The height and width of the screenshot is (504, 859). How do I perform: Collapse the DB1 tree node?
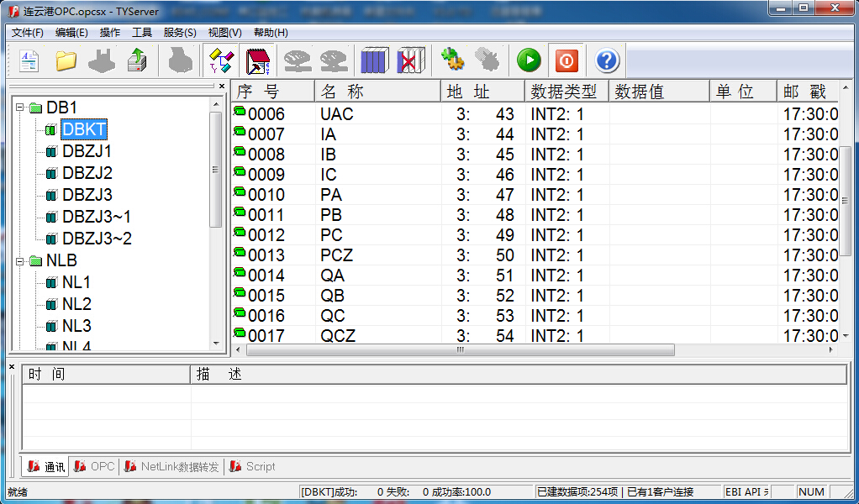pyautogui.click(x=19, y=108)
